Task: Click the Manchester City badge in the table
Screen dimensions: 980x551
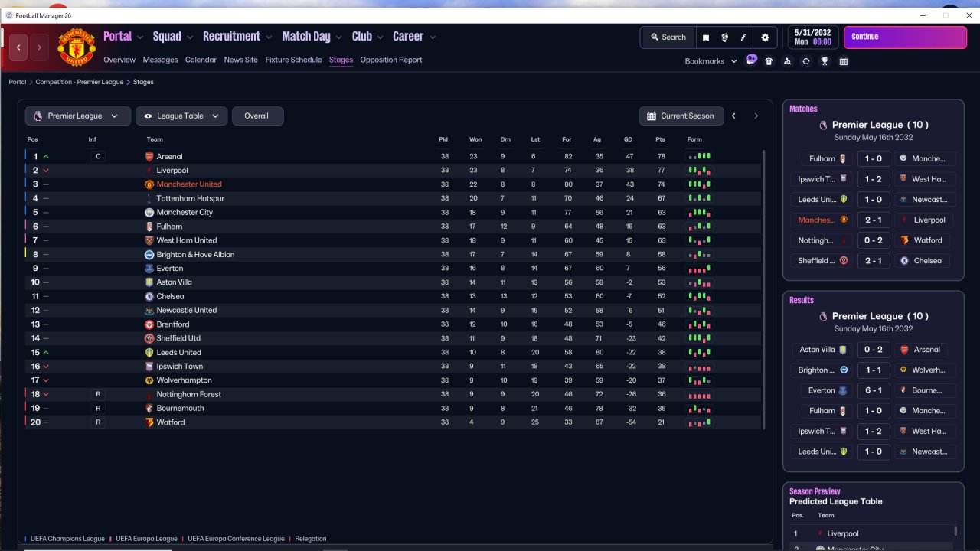Action: pos(149,213)
